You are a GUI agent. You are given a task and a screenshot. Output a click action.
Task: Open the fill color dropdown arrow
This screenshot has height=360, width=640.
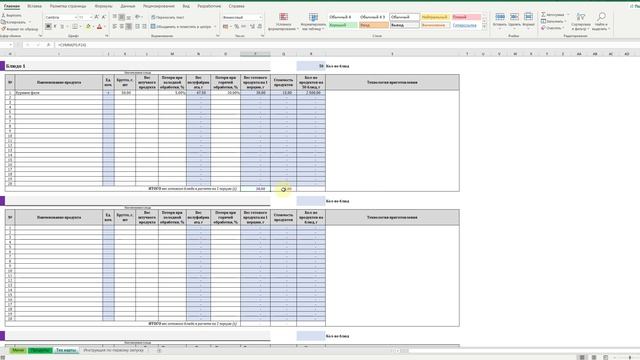click(x=93, y=27)
